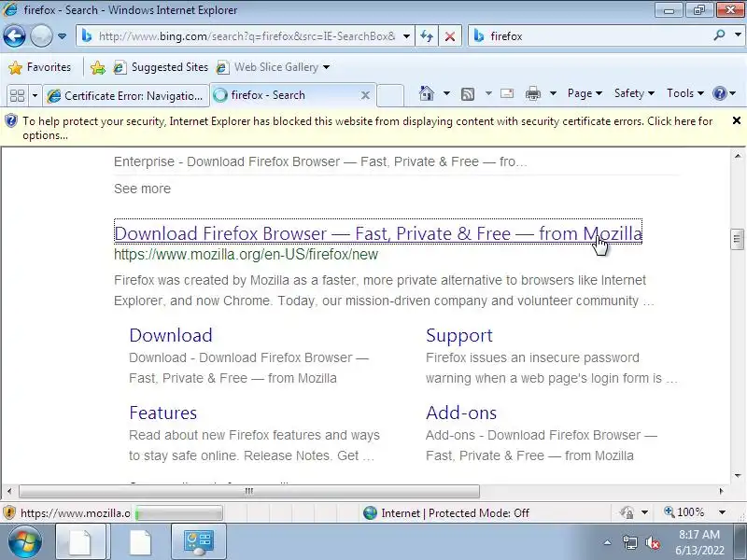The image size is (747, 560).
Task: Click the Refresh page icon
Action: pyautogui.click(x=427, y=36)
